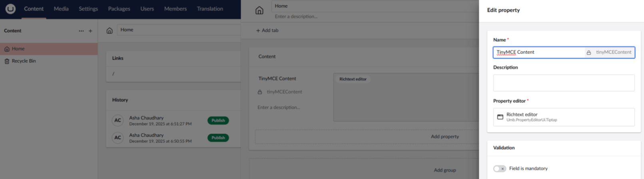Click the trash icon of Recycle Bin
644x179 pixels.
coord(7,61)
